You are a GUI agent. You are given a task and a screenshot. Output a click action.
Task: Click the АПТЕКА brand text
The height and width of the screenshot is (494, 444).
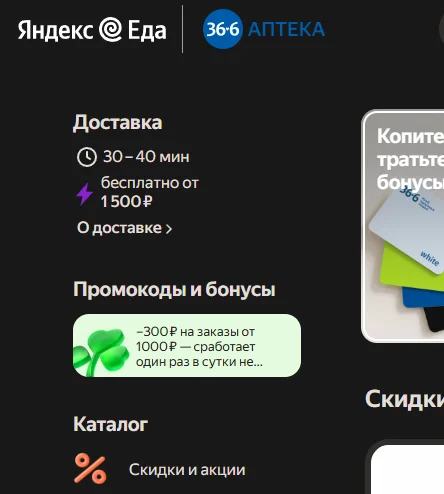click(x=286, y=29)
